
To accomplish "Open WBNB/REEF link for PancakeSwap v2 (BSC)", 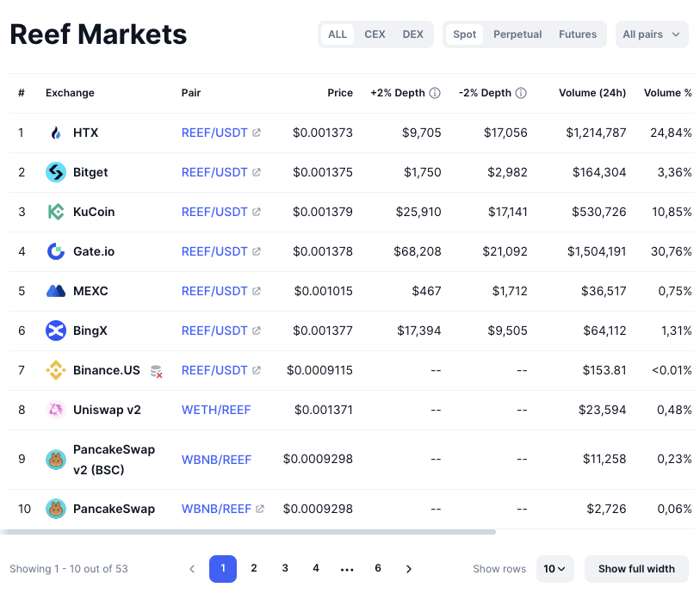I will pos(216,459).
